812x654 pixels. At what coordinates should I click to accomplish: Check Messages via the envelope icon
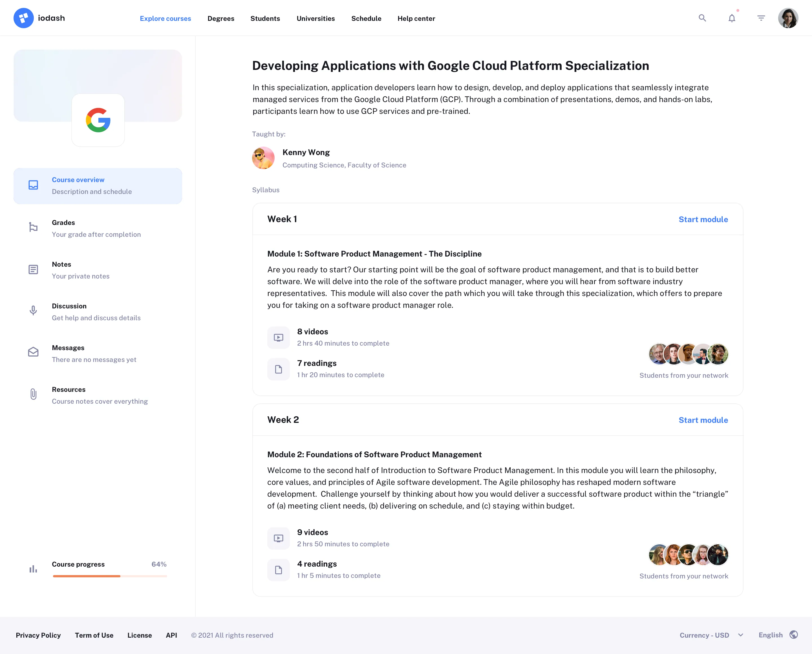pyautogui.click(x=33, y=352)
